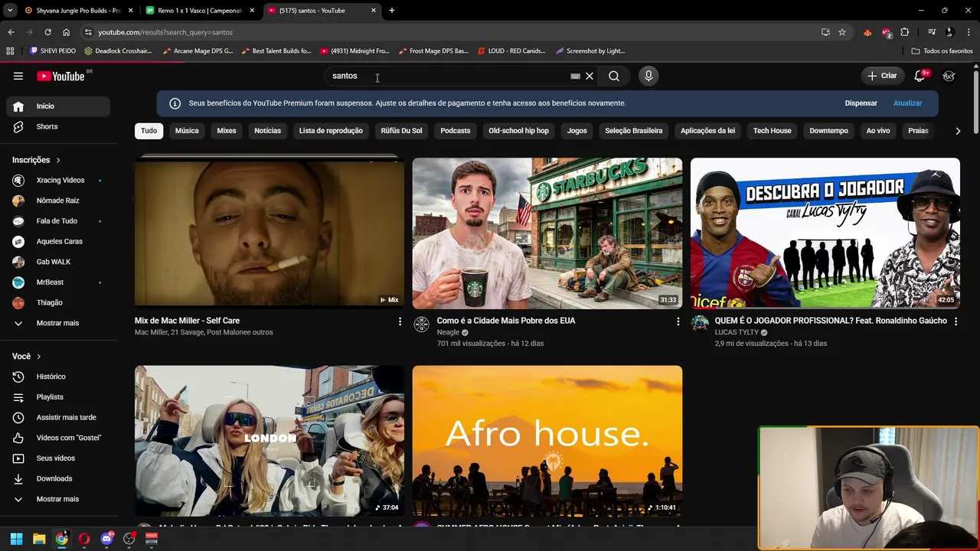
Task: Select the Jogos filter chip
Action: pyautogui.click(x=577, y=131)
